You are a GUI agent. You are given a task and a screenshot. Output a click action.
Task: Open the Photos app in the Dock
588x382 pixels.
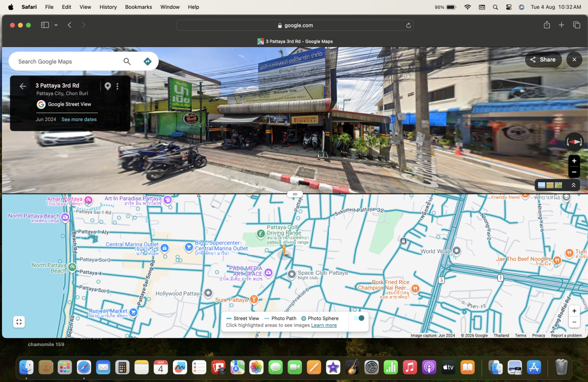tap(256, 367)
